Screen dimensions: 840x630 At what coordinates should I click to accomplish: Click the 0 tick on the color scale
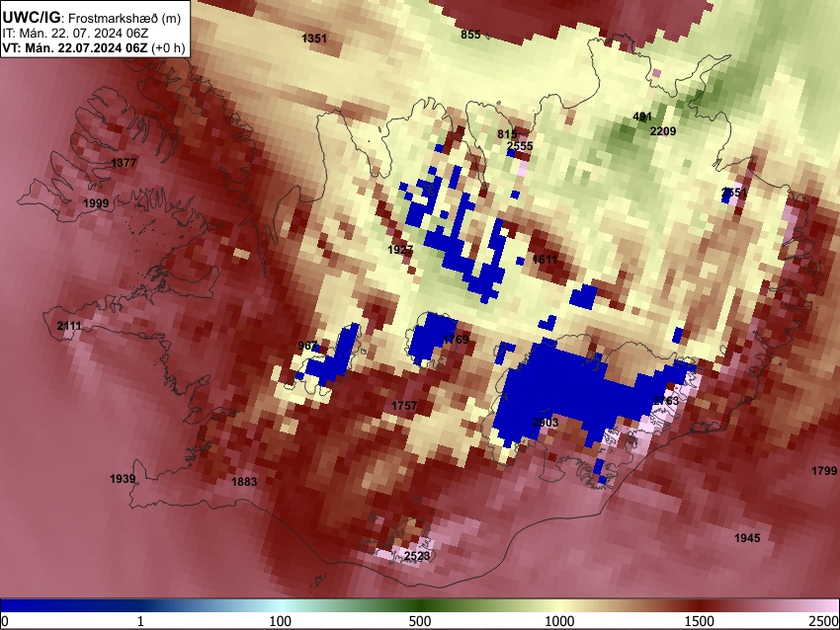click(x=5, y=621)
